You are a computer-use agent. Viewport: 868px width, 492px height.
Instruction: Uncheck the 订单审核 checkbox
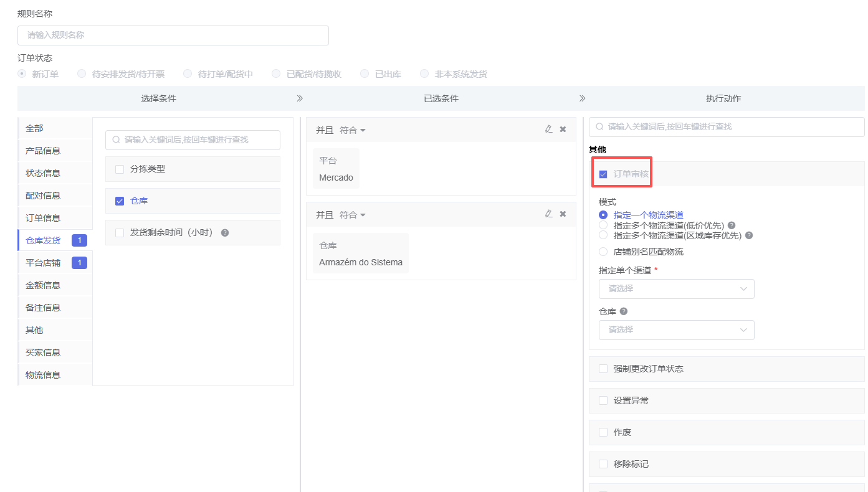pos(603,174)
